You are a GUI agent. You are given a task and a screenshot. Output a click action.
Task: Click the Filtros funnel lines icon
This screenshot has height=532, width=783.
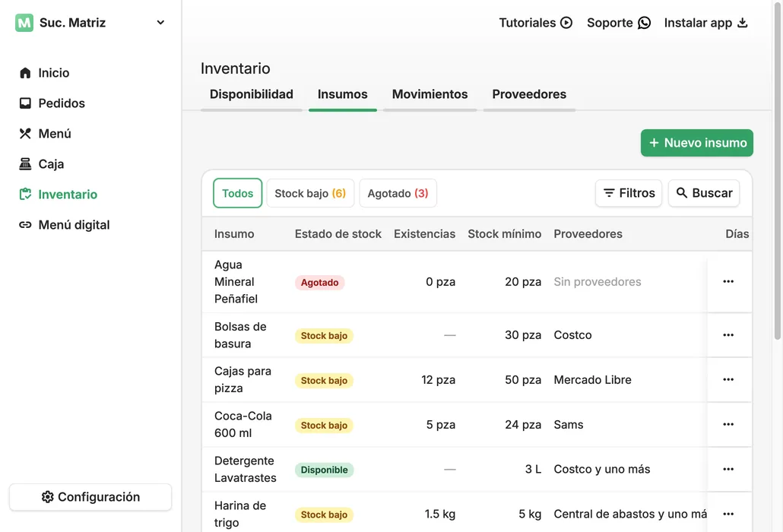coord(609,192)
